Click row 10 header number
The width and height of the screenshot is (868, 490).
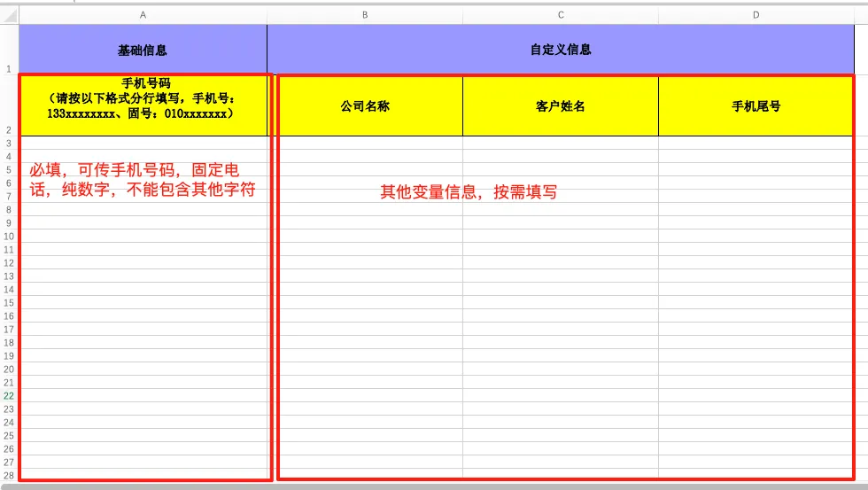pyautogui.click(x=9, y=237)
